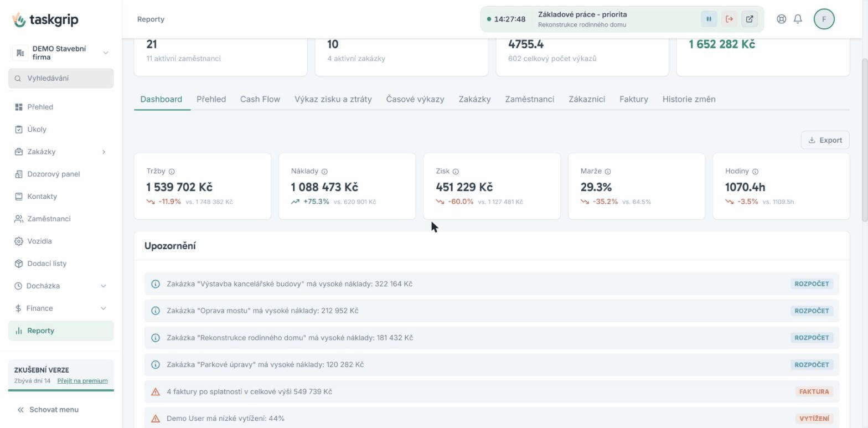Click the 1 088 473 Kč Náklady value

point(324,187)
